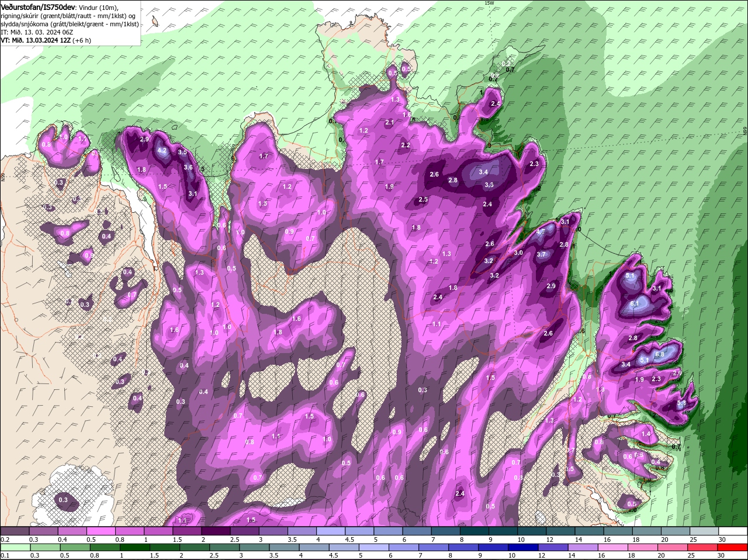
Task: Click the initial time line 'IT: Mið. 13. 03. 2024 06Z'
Action: pos(37,33)
